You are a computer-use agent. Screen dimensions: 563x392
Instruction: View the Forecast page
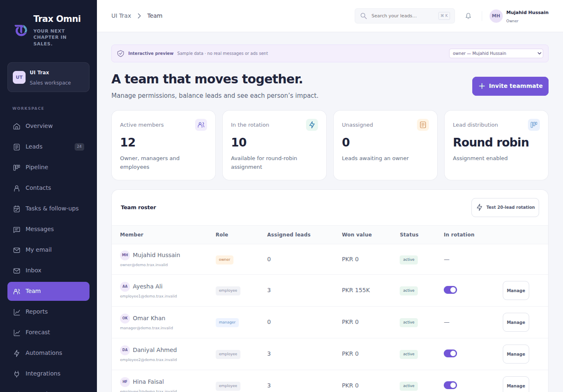(x=48, y=333)
